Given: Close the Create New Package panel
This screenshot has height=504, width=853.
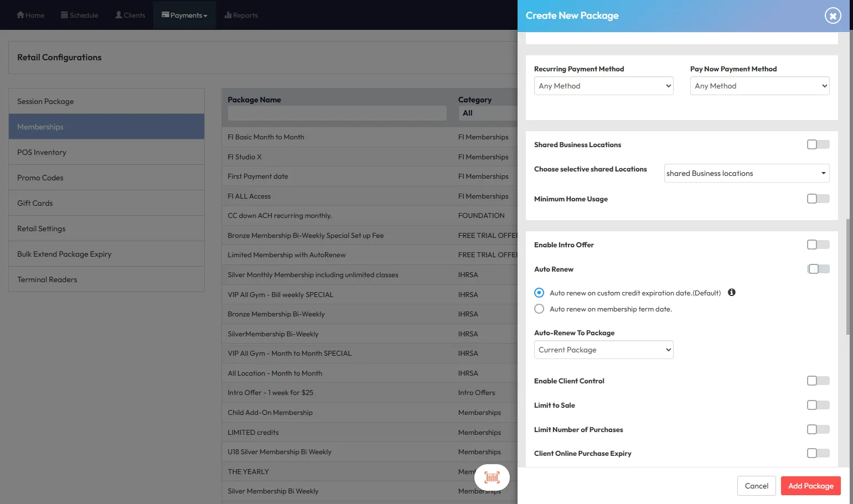Looking at the screenshot, I should (x=833, y=15).
